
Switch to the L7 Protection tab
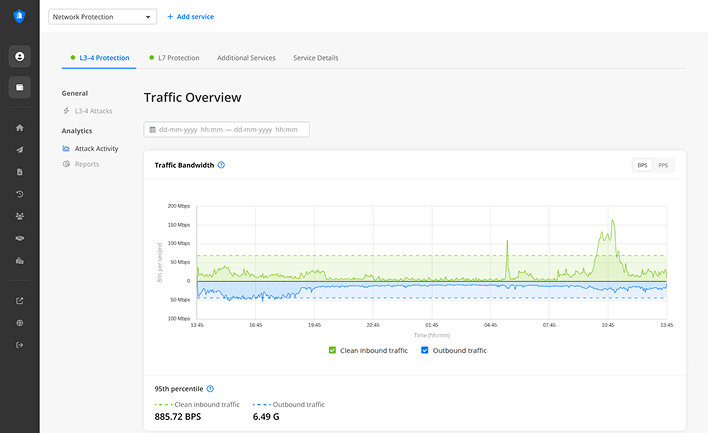(178, 58)
